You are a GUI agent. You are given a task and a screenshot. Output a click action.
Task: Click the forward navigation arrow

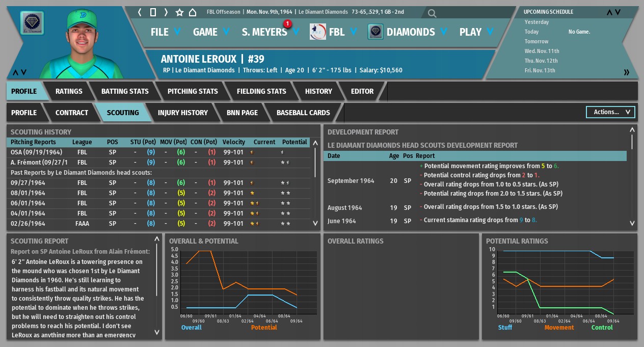[166, 12]
